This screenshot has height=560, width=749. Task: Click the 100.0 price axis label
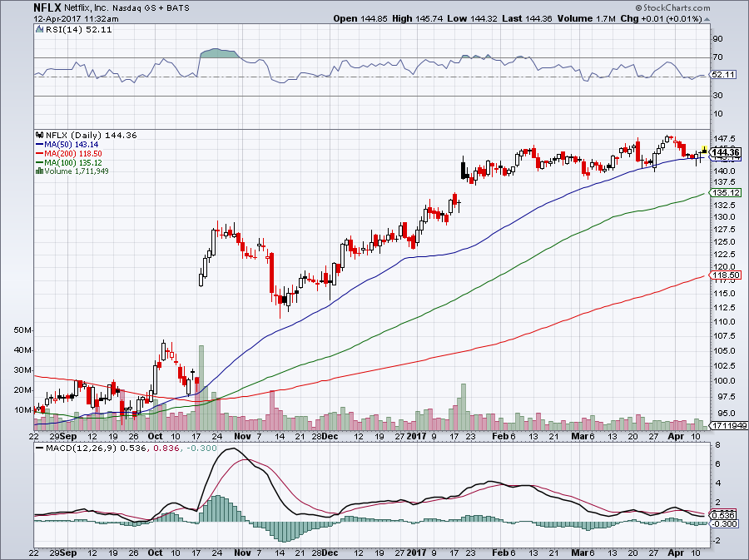tap(724, 381)
